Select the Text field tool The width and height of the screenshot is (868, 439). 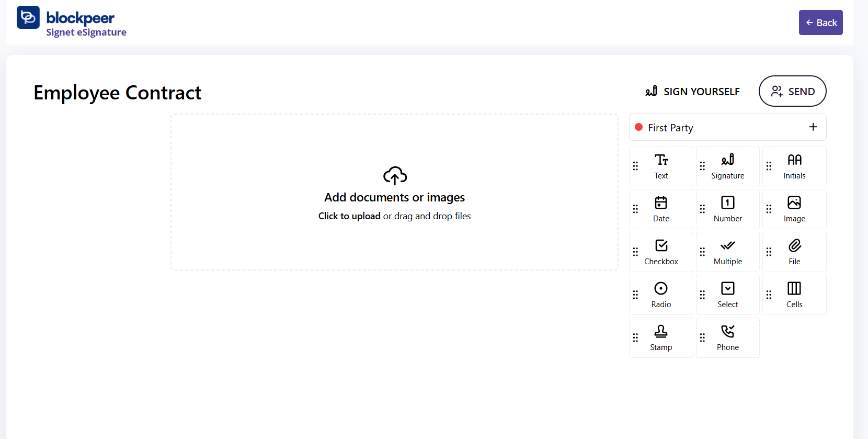[660, 166]
